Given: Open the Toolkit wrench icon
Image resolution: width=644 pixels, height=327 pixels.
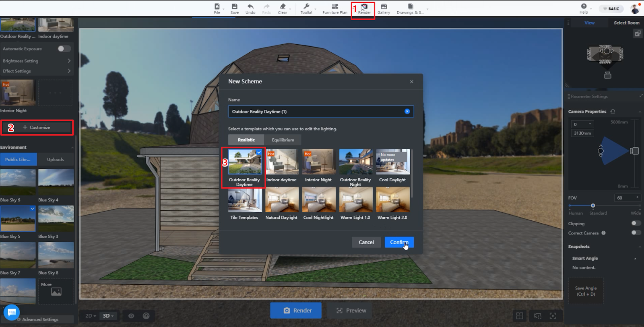Looking at the screenshot, I should (306, 7).
